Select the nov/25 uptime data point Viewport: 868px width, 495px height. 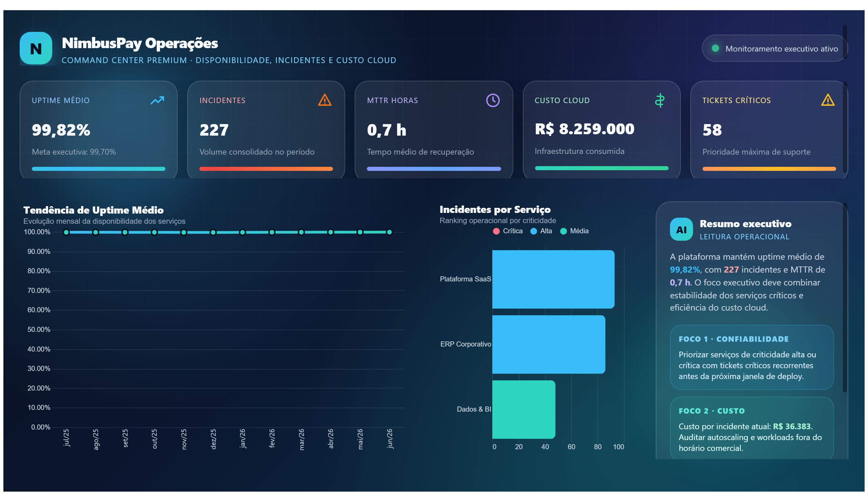click(183, 233)
